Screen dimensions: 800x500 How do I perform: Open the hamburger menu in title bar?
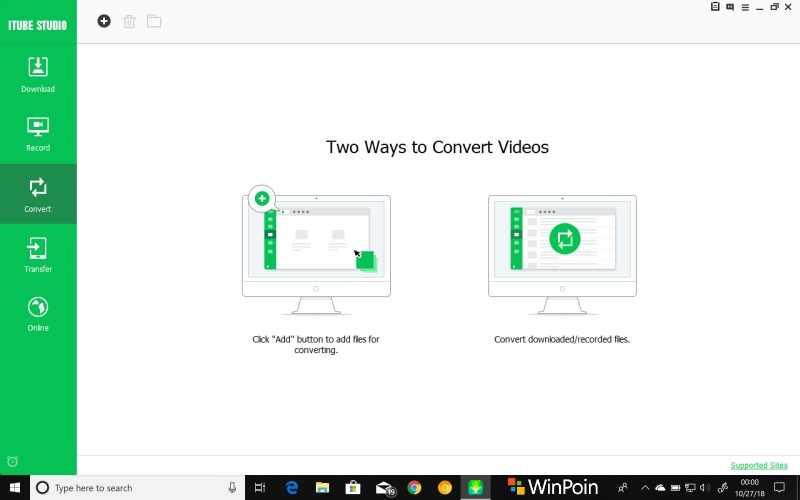[744, 7]
